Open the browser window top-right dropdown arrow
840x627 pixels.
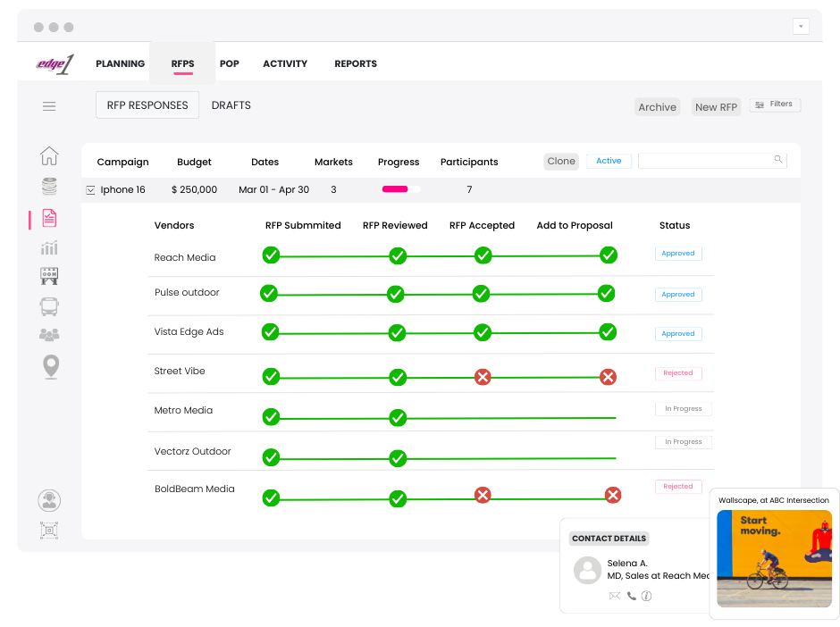pos(801,26)
